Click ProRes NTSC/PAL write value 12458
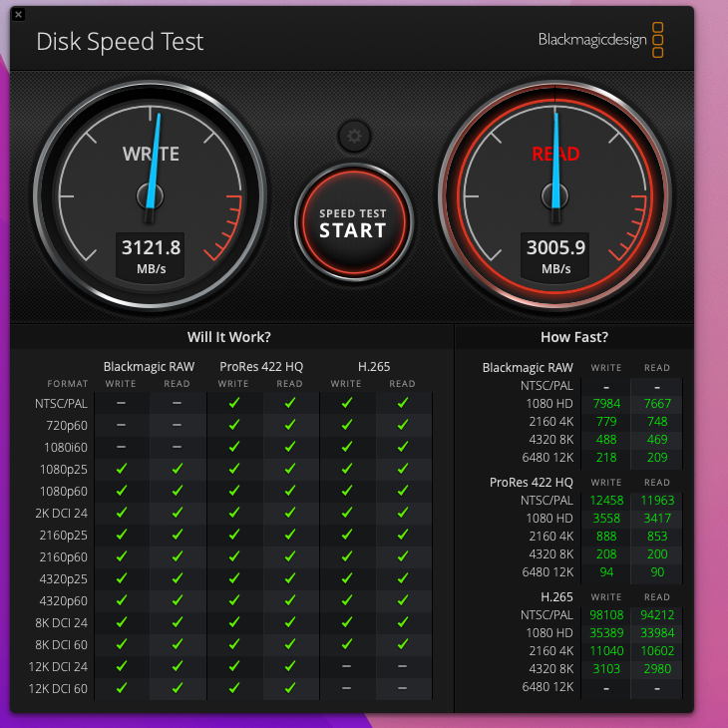Screen dimensions: 728x728 tap(606, 501)
